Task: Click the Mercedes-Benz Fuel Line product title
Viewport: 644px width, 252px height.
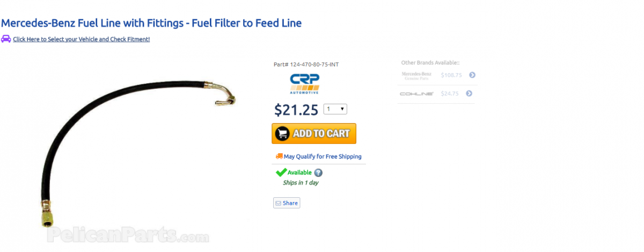Action: [151, 23]
